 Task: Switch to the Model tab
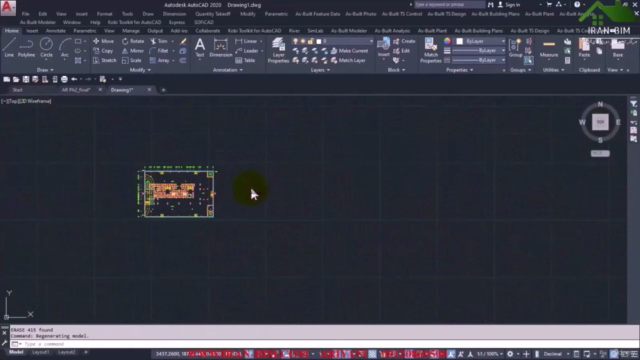point(16,352)
